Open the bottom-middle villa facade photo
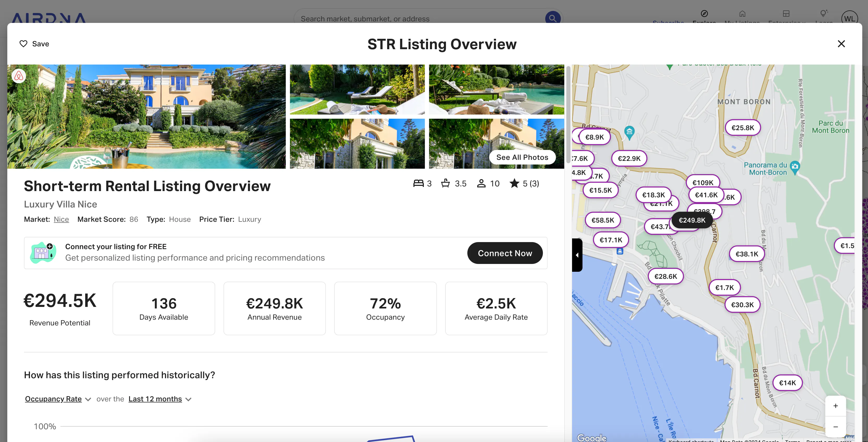The height and width of the screenshot is (442, 868). tap(357, 144)
